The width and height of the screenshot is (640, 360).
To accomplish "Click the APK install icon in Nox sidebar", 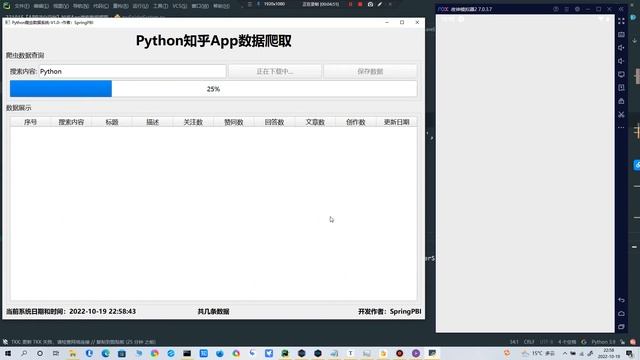I will click(x=621, y=88).
